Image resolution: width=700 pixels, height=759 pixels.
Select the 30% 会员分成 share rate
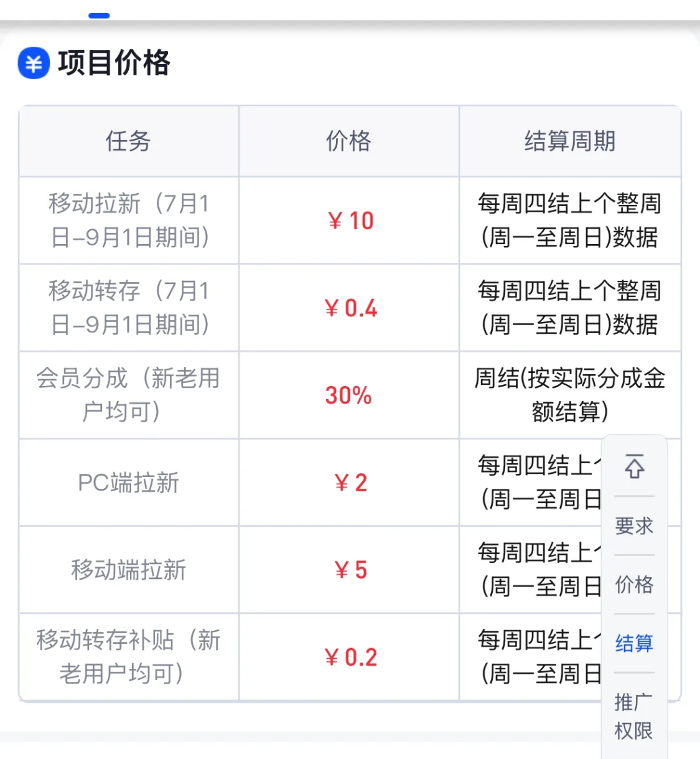(x=347, y=395)
